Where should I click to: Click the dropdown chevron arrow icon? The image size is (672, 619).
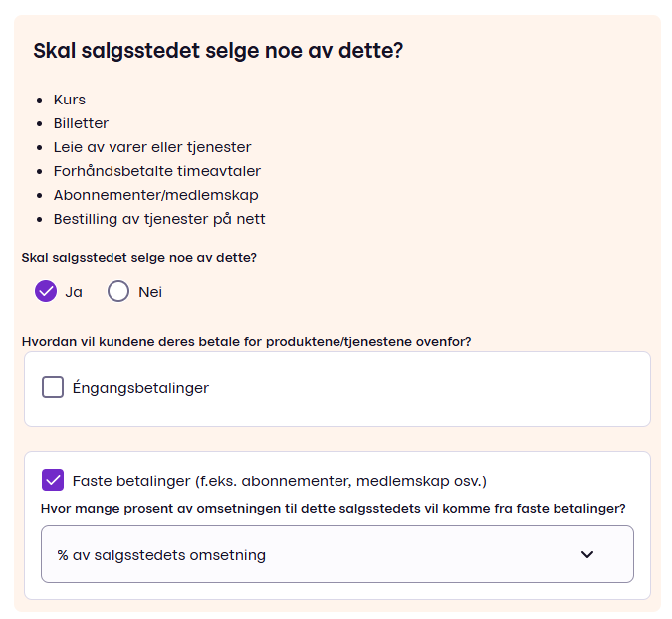coord(587,554)
